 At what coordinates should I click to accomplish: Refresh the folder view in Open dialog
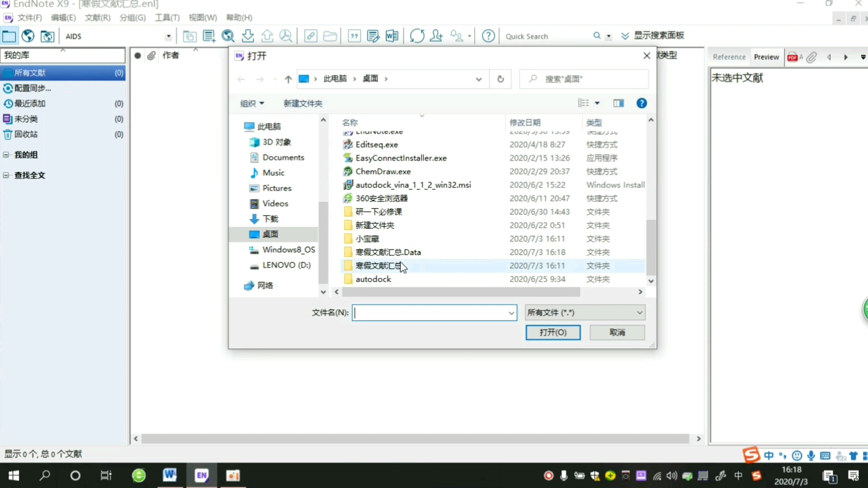[x=500, y=79]
